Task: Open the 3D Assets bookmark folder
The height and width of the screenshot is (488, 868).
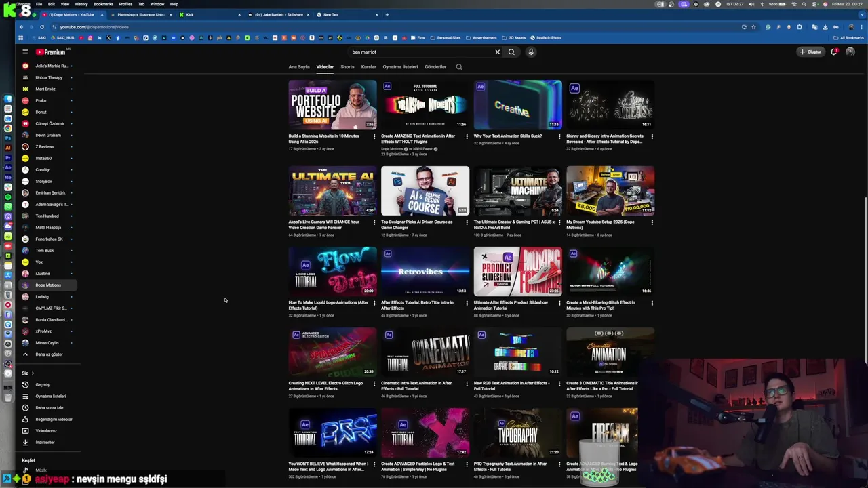Action: click(x=515, y=38)
